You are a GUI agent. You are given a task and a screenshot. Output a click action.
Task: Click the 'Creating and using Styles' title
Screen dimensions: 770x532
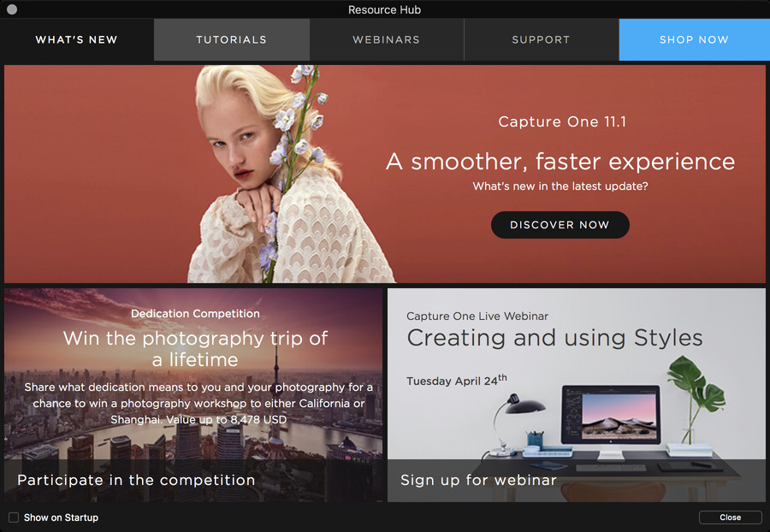(555, 338)
